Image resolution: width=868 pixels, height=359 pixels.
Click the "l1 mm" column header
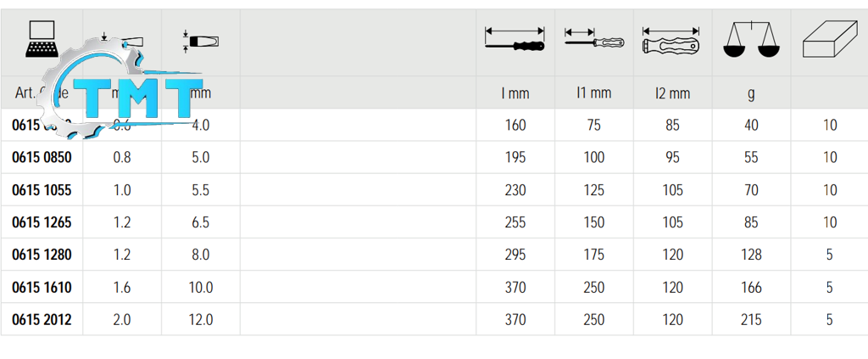pyautogui.click(x=593, y=93)
